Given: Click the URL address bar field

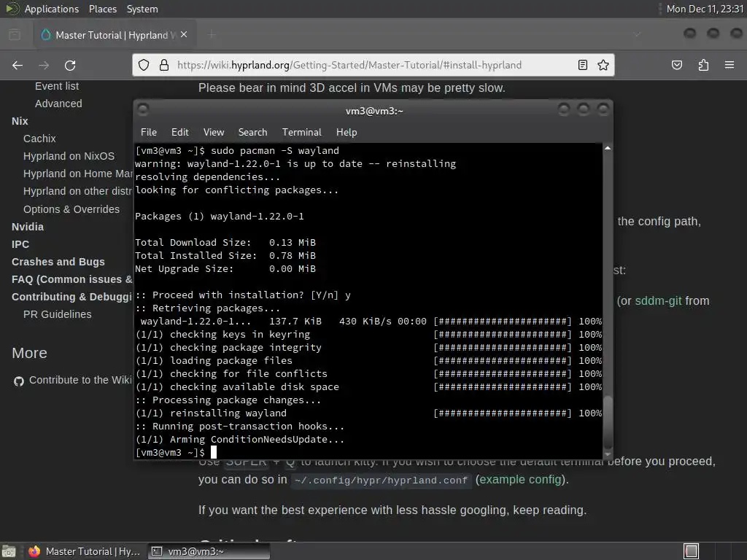Looking at the screenshot, I should (x=373, y=65).
